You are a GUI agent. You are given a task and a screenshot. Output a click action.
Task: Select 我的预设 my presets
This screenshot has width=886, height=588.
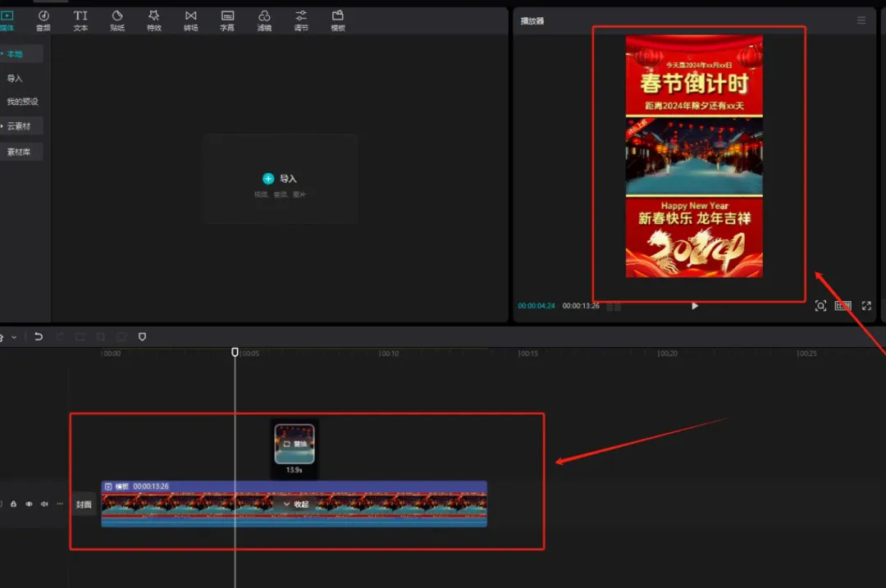[x=23, y=102]
